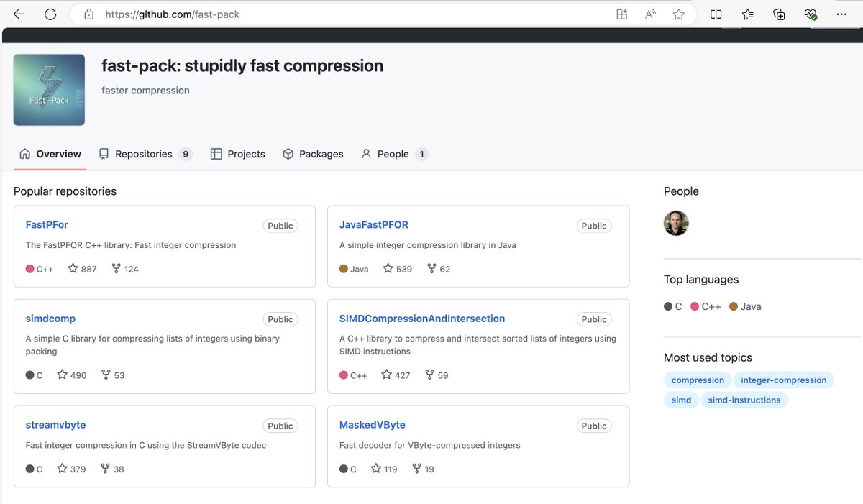The image size is (863, 504).
Task: Click the compression topic tag
Action: [x=697, y=380]
